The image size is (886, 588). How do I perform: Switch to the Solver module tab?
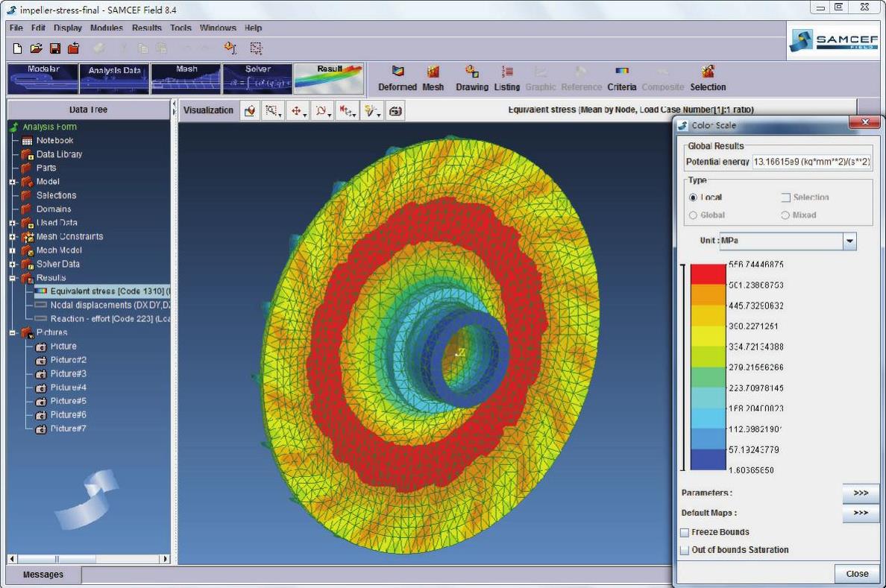tap(258, 78)
